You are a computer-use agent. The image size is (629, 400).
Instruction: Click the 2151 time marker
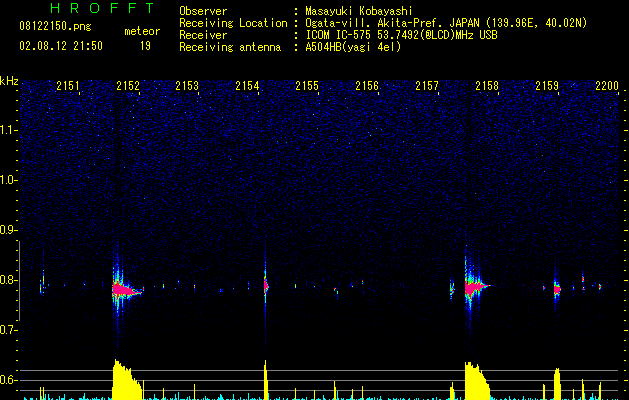pos(68,85)
